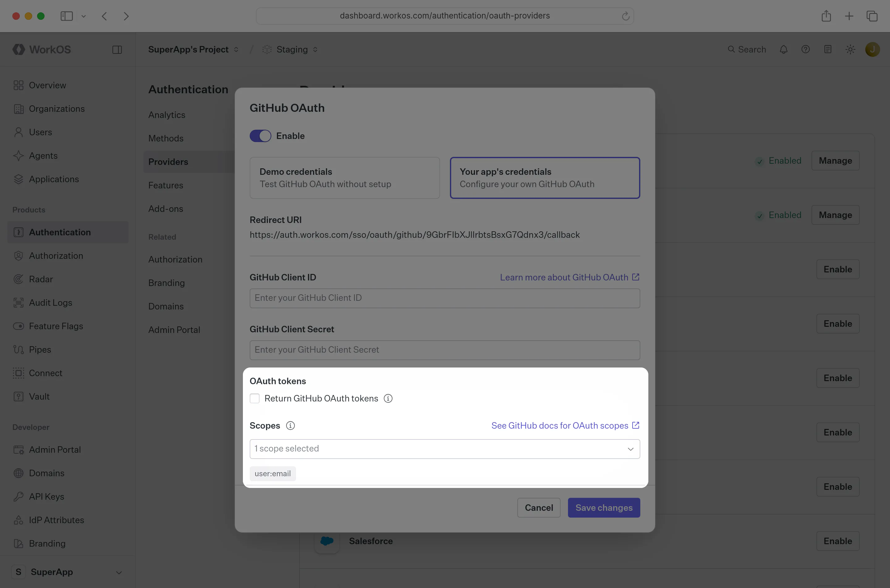Image resolution: width=890 pixels, height=588 pixels.
Task: Expand SuperApp workspace menu at bottom
Action: pyautogui.click(x=68, y=572)
